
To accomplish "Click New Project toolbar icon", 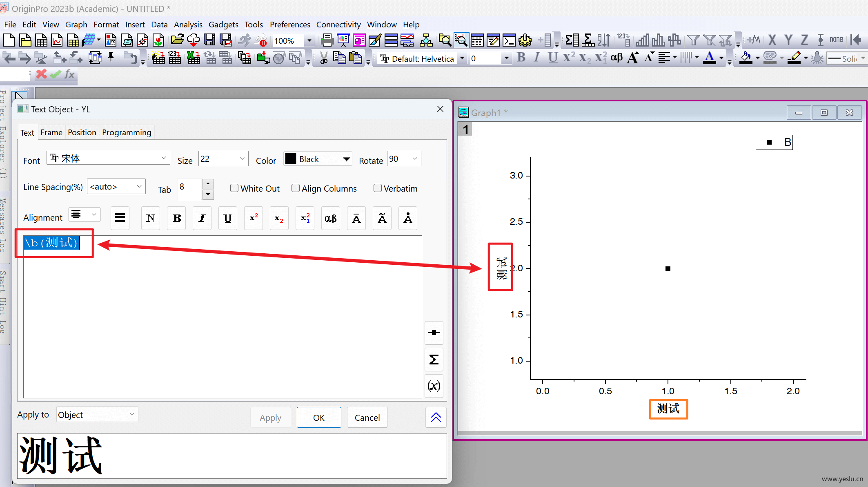I will coord(9,40).
